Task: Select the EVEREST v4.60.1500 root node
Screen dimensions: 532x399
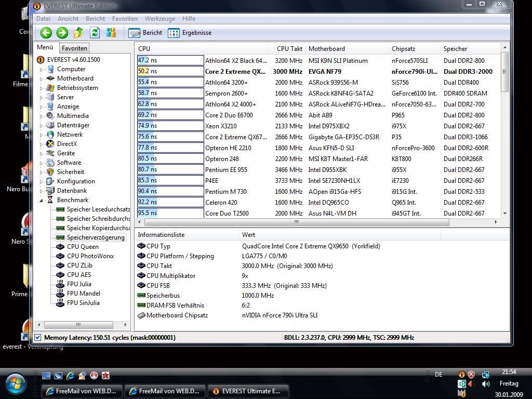Action: click(x=74, y=60)
